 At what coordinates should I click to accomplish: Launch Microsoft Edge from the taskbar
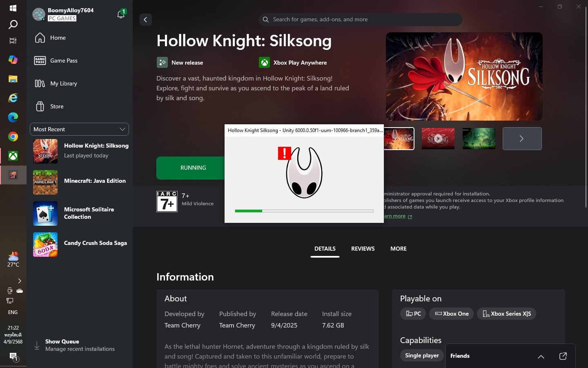pyautogui.click(x=13, y=117)
